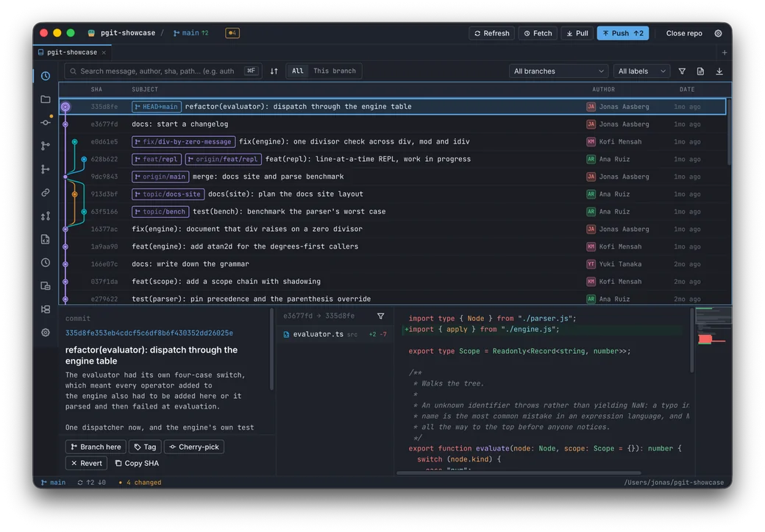Image resolution: width=765 pixels, height=532 pixels.
Task: Open the All labels dropdown
Action: [x=641, y=71]
